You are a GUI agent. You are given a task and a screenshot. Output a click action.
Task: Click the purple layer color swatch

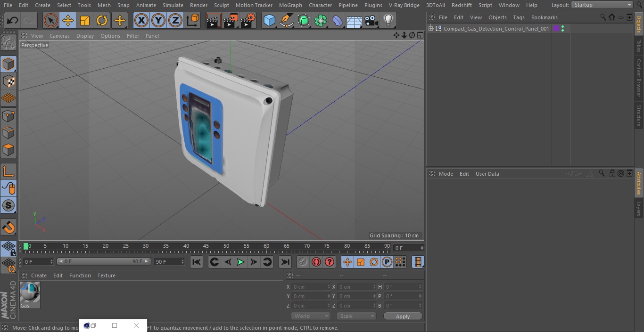coord(556,29)
